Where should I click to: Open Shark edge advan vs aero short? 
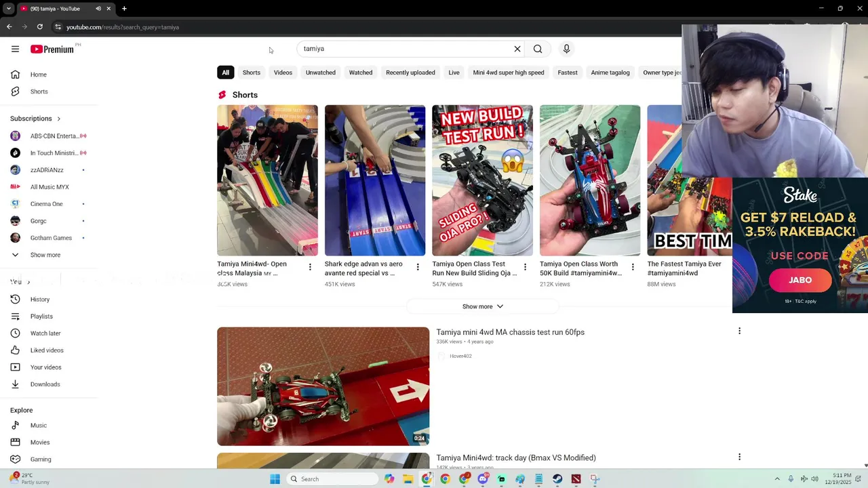(x=375, y=180)
